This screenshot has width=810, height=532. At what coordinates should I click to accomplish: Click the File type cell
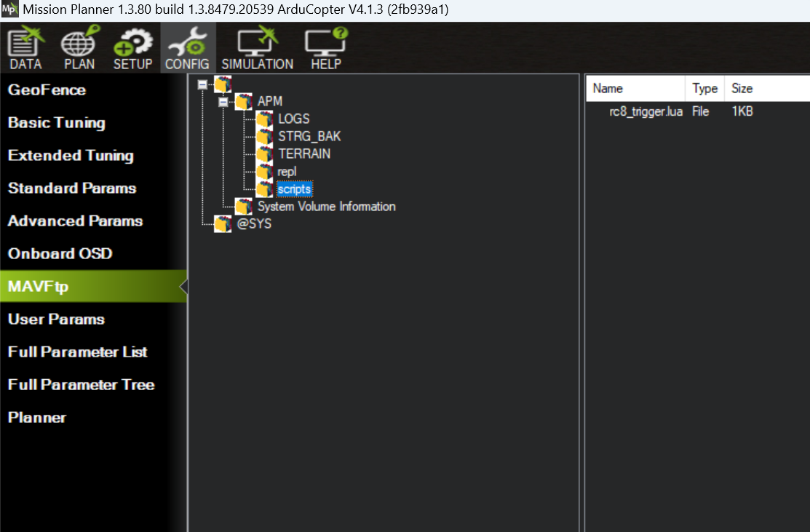tap(701, 111)
